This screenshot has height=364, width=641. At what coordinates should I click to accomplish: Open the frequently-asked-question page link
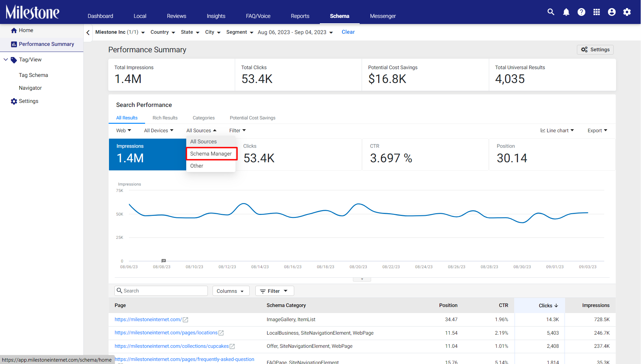pyautogui.click(x=185, y=360)
